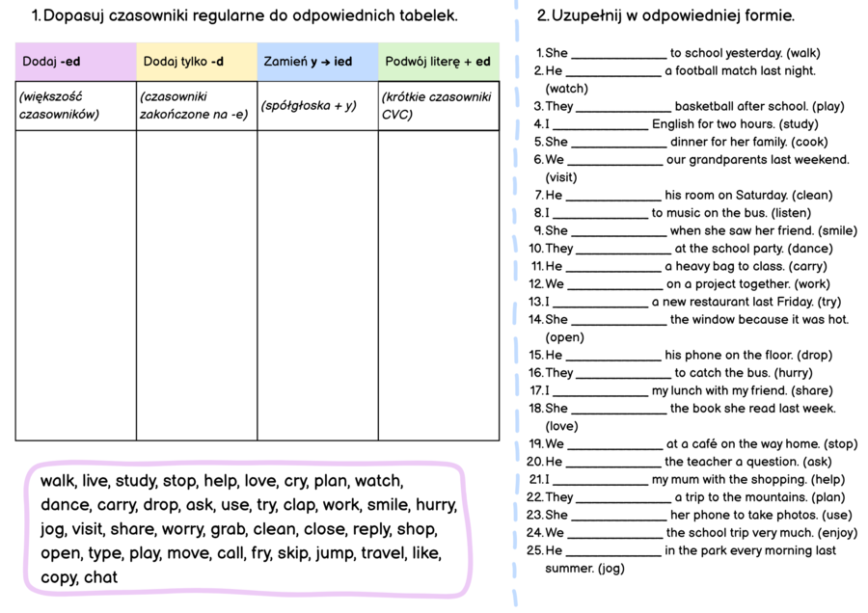Click the blank in "She ___ dinner for her family"
The height and width of the screenshot is (613, 868).
[x=619, y=144]
